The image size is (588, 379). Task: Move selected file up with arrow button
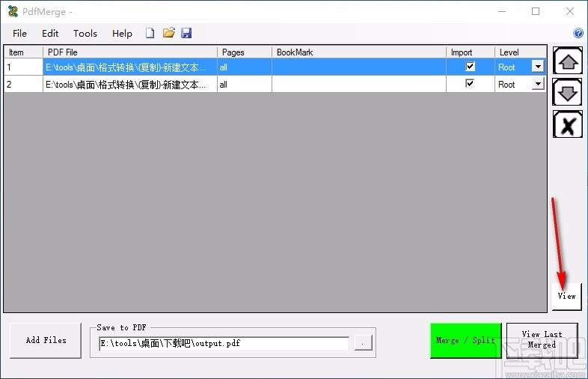[568, 61]
